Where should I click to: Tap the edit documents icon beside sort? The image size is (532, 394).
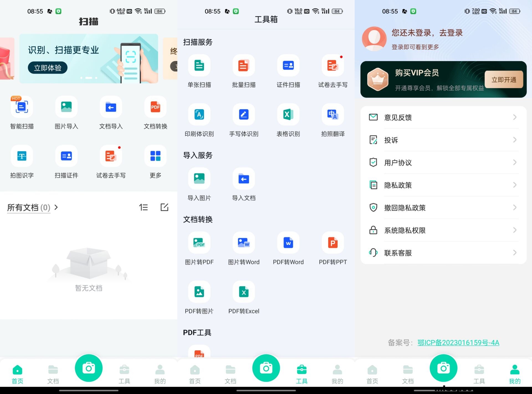coord(164,207)
